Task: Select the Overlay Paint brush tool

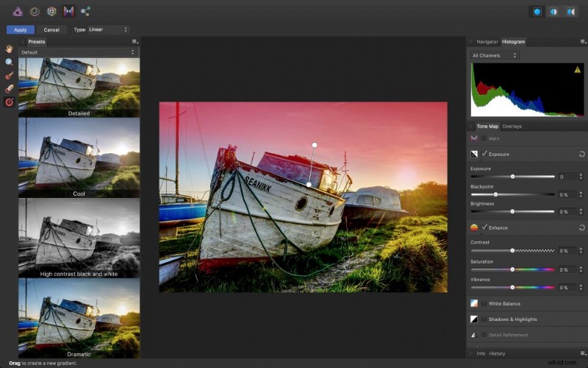Action: coord(9,76)
